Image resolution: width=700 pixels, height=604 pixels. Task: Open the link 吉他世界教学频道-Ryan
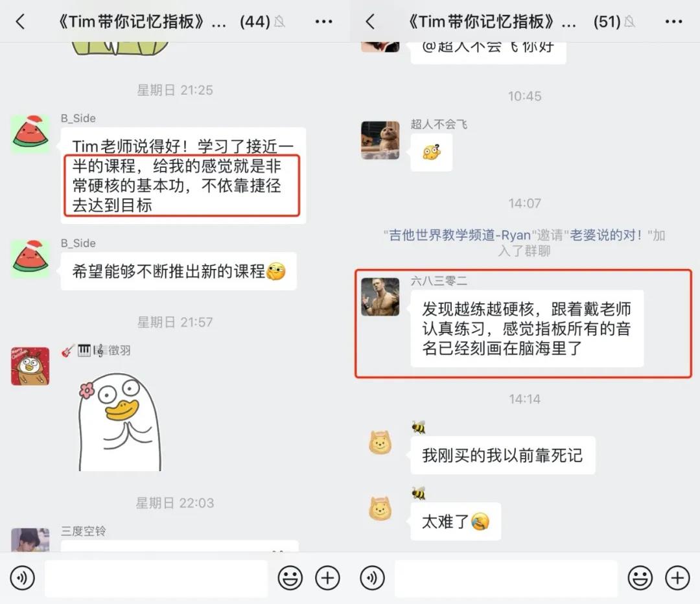pyautogui.click(x=460, y=235)
